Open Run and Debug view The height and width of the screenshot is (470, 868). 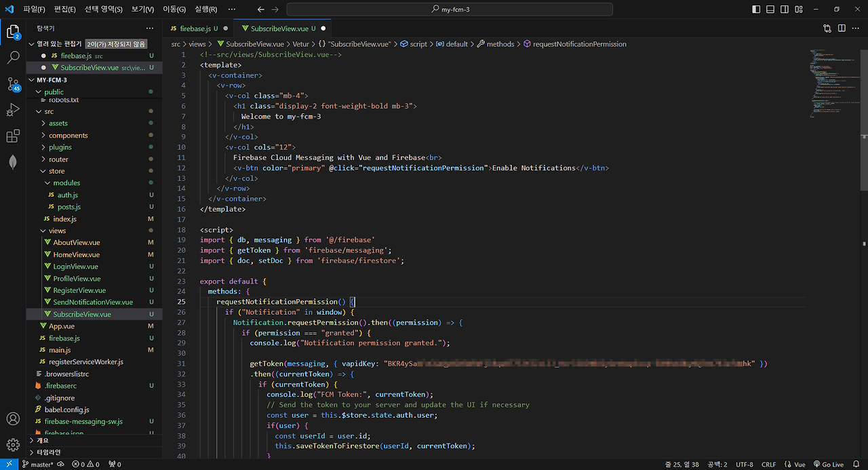click(13, 110)
